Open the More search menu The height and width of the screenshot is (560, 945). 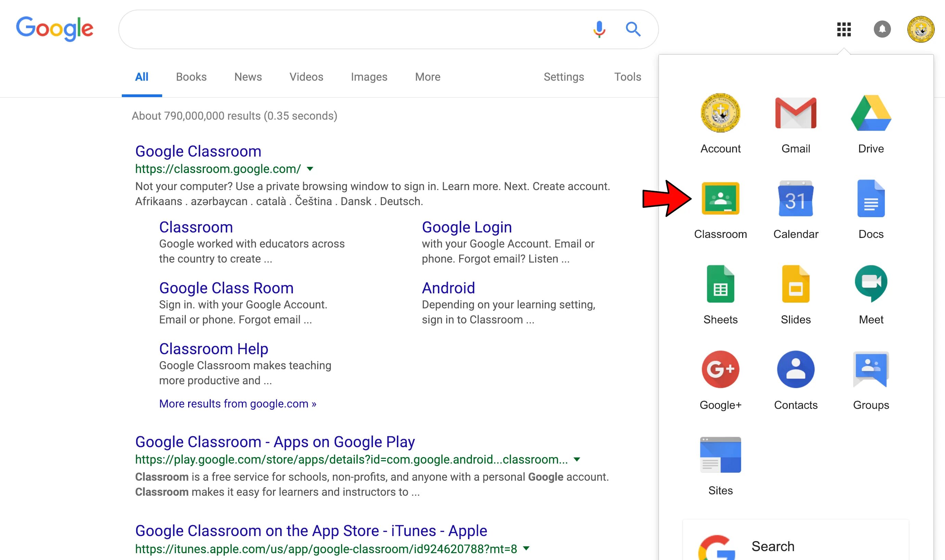[x=427, y=77]
